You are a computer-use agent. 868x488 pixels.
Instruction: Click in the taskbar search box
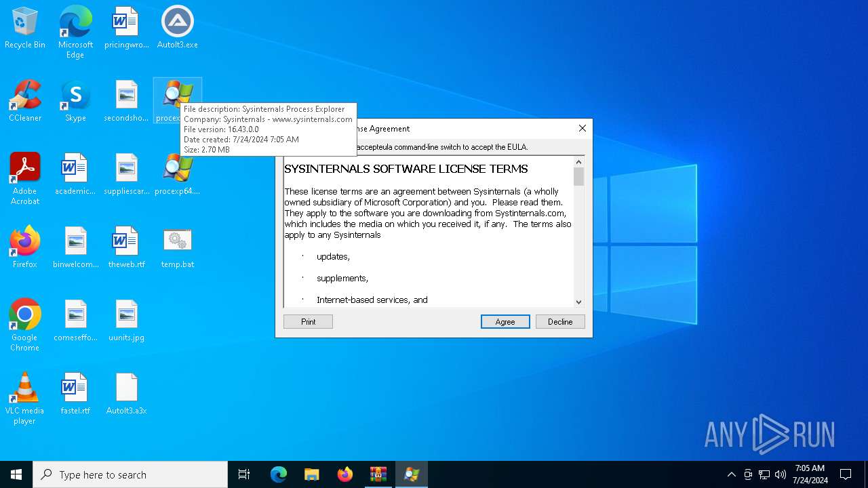click(130, 474)
